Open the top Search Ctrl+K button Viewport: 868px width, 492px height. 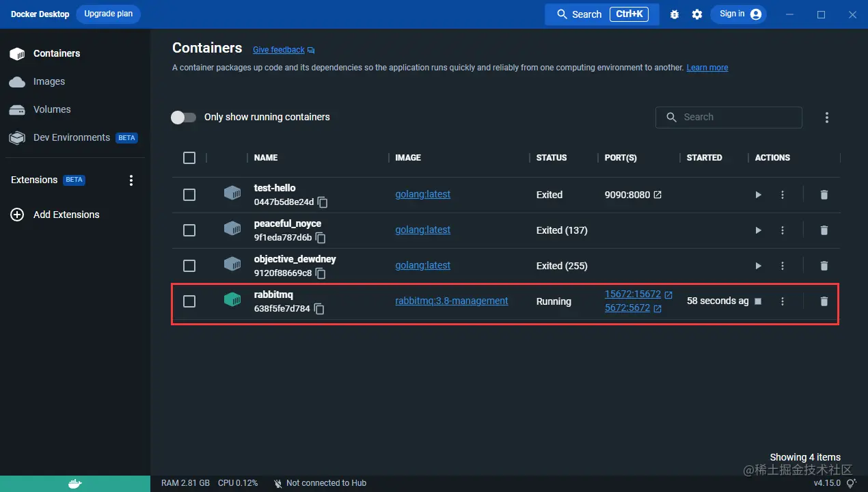[x=601, y=14]
